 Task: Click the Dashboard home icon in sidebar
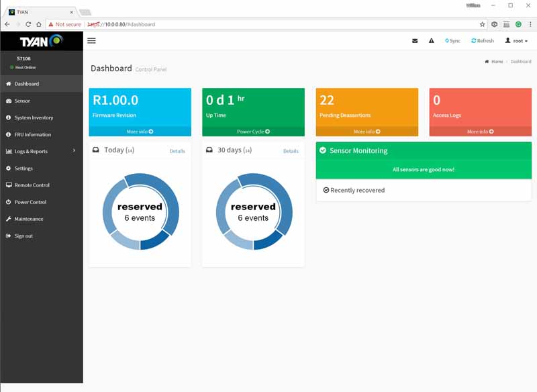[x=9, y=84]
